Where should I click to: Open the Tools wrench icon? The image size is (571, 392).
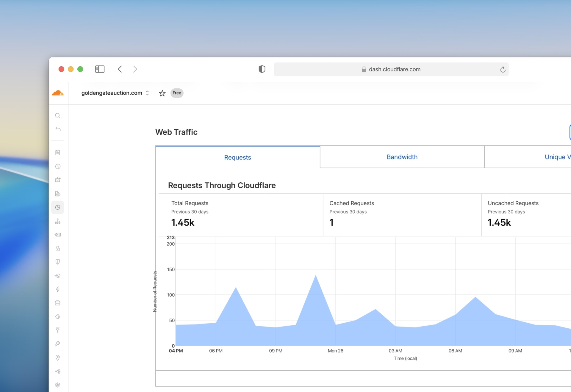(58, 344)
